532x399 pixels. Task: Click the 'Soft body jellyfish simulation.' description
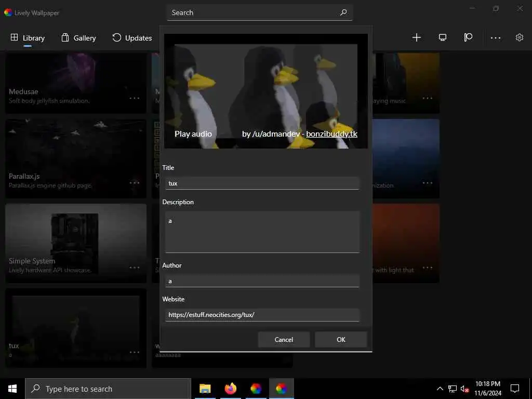click(49, 101)
